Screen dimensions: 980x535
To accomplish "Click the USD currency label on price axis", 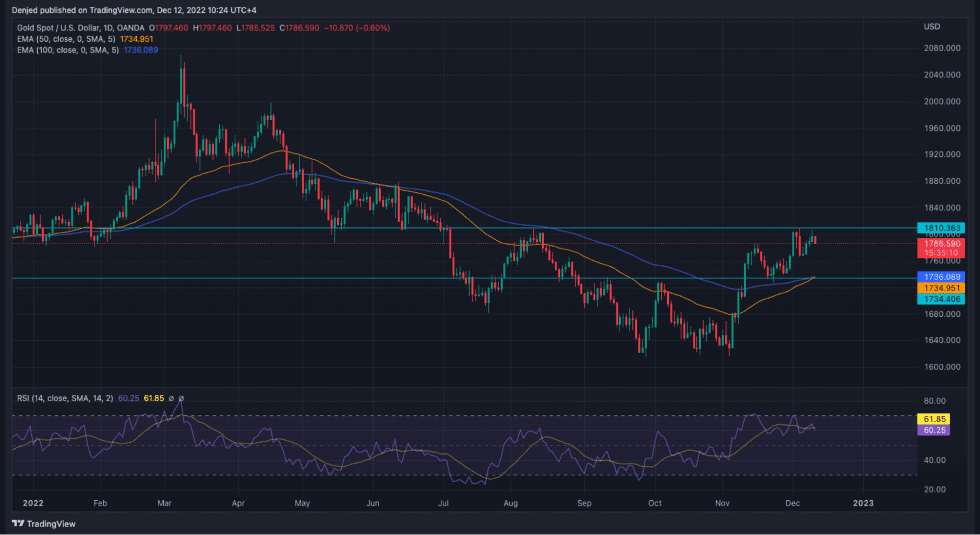I will point(931,27).
